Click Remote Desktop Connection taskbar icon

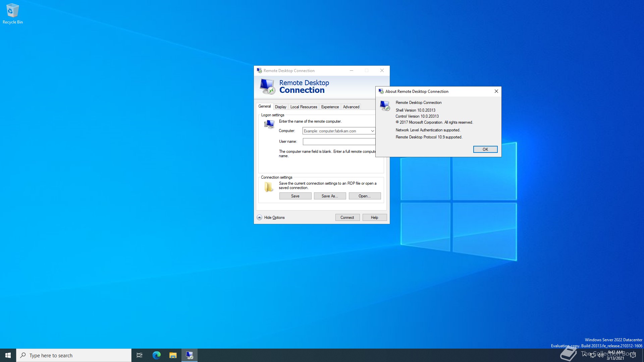click(190, 355)
